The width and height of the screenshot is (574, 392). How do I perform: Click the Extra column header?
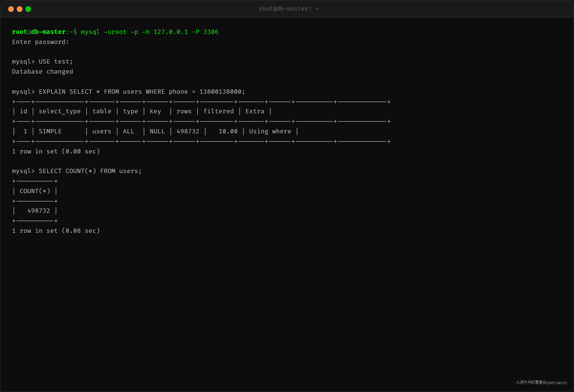pos(255,111)
